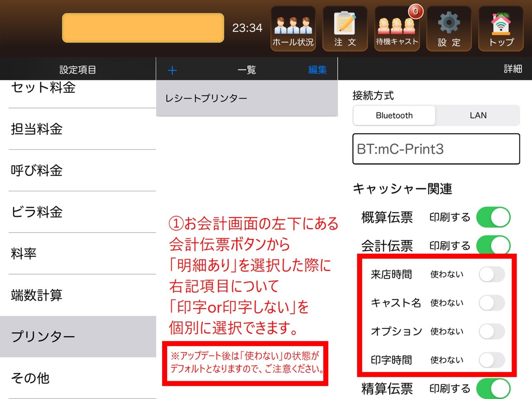Viewport: 532px width, 399px height.
Task: Select 担当料金 in settings menu
Action: 78,129
